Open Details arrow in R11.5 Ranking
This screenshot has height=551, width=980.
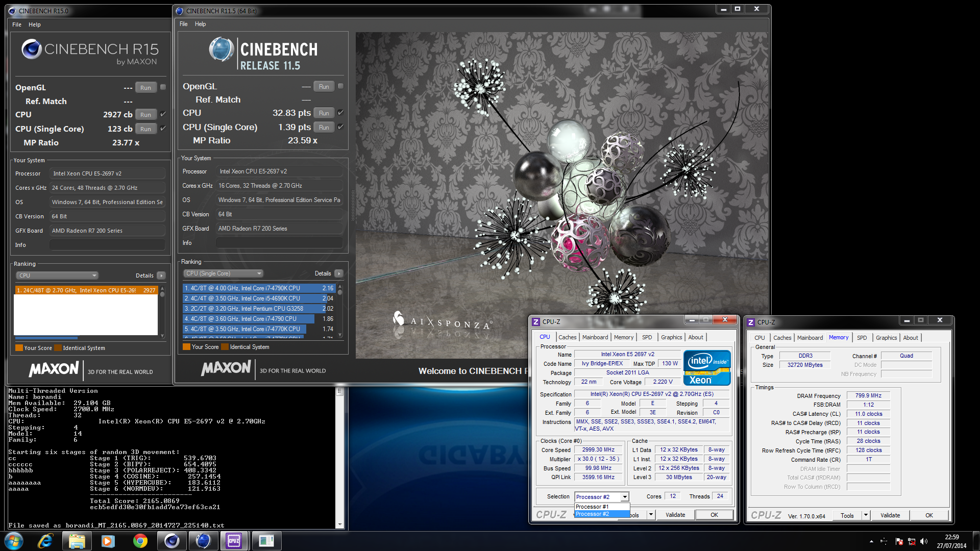338,273
